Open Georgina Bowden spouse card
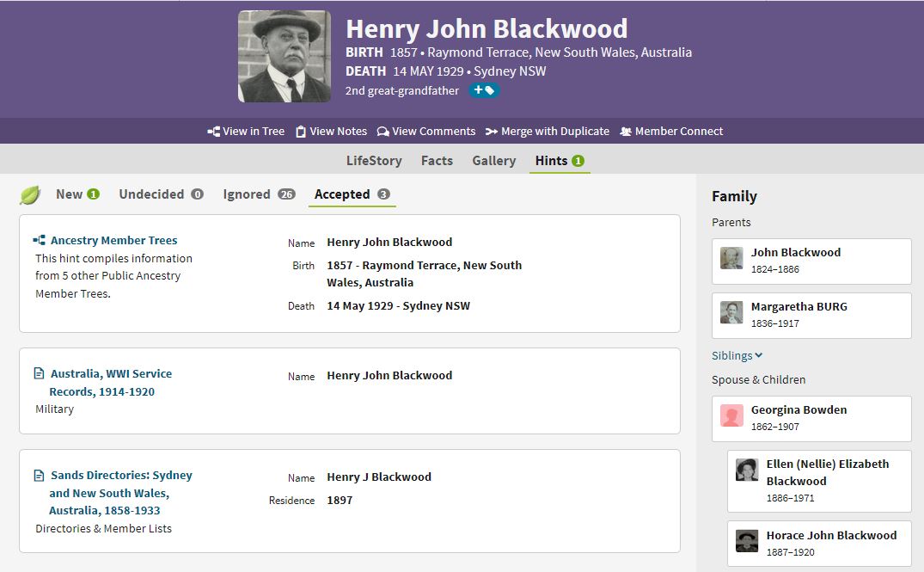 coord(811,418)
